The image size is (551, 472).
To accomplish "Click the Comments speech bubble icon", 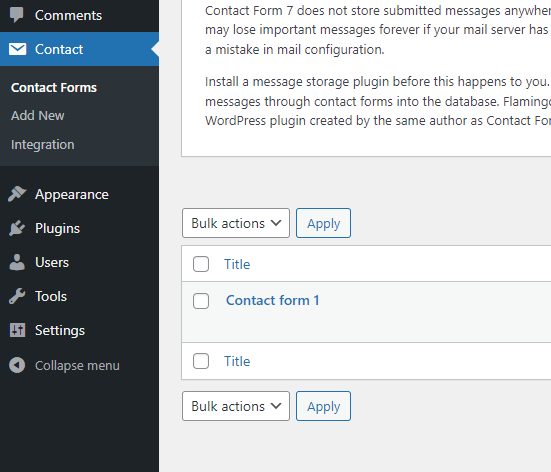I will coord(17,15).
